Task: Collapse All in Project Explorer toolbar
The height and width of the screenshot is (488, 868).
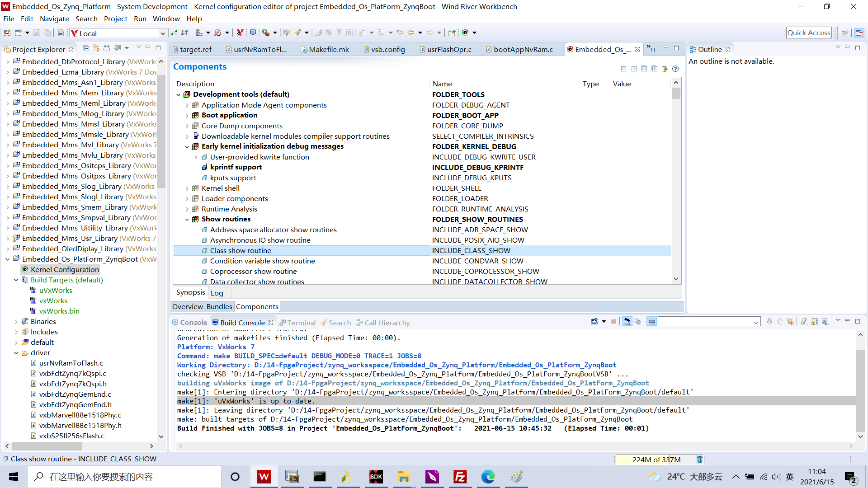Action: point(86,48)
